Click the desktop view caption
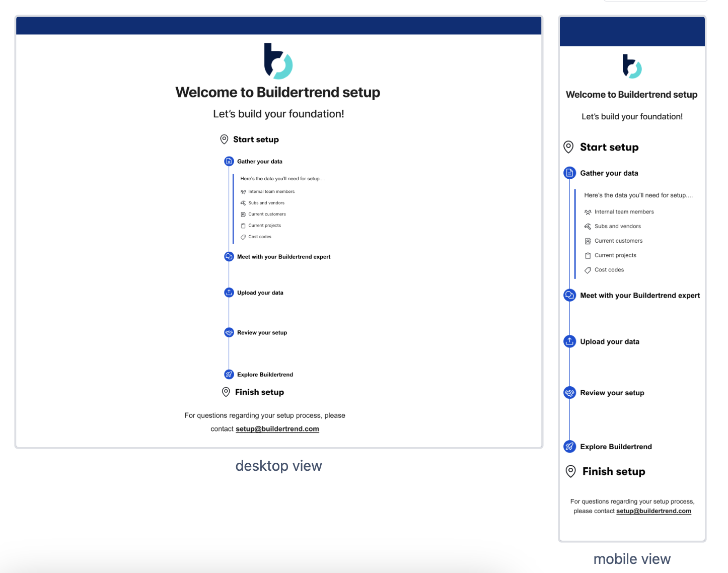Screen dimensions: 728x573 coord(278,466)
